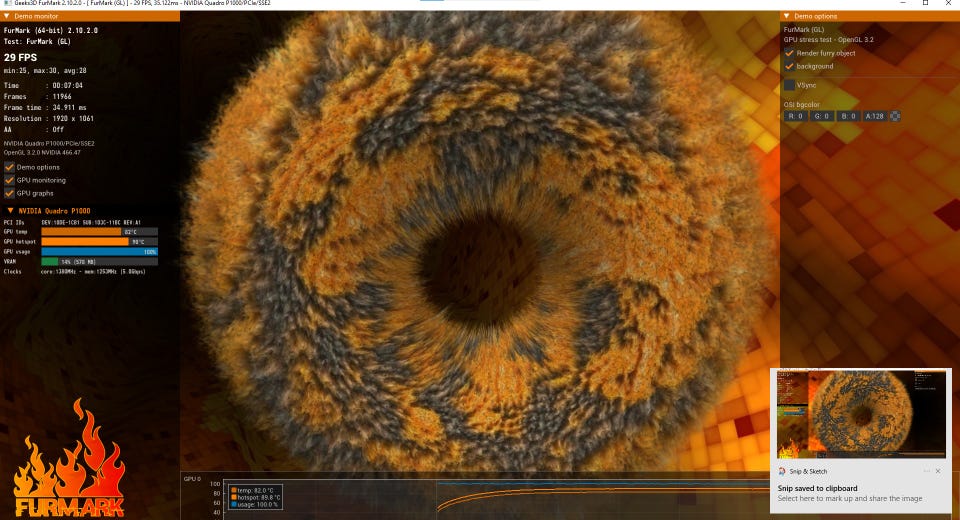Maximize the FurMark window
This screenshot has height=520, width=960.
tap(926, 3)
